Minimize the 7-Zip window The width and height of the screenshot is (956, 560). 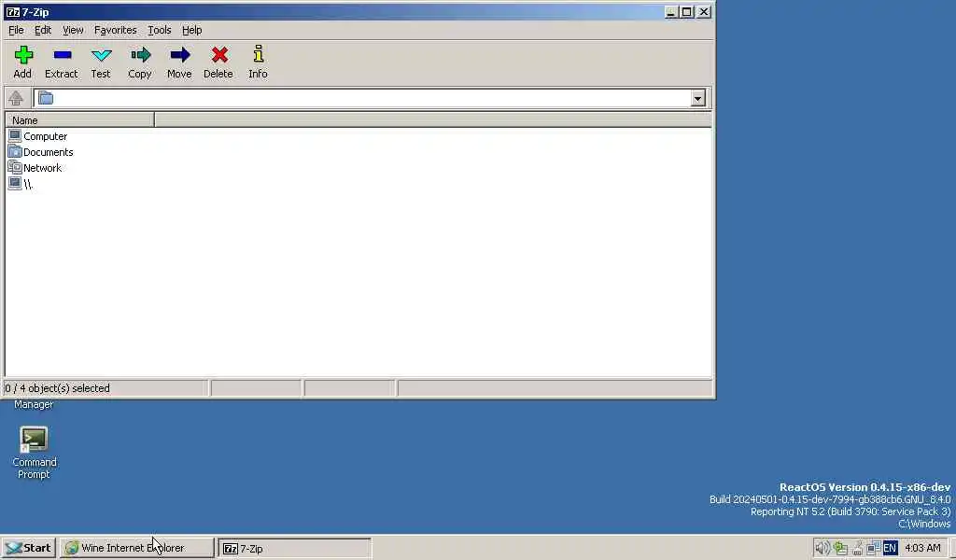[670, 11]
